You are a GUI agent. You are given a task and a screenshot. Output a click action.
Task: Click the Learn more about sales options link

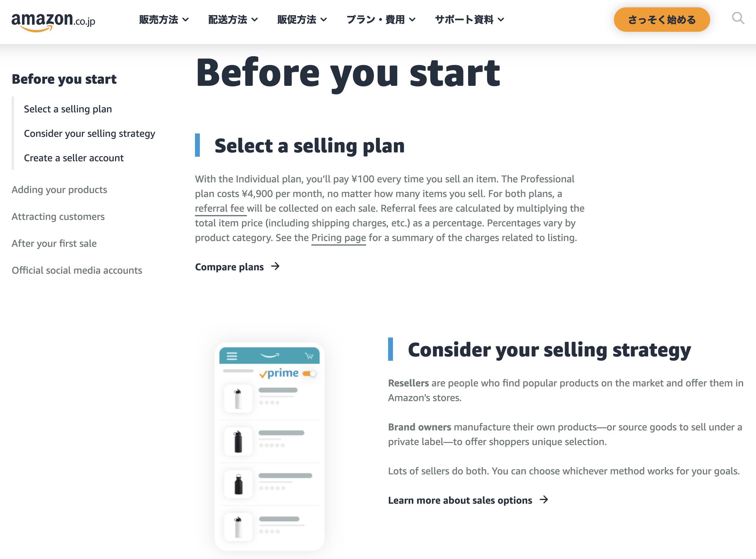pos(460,500)
